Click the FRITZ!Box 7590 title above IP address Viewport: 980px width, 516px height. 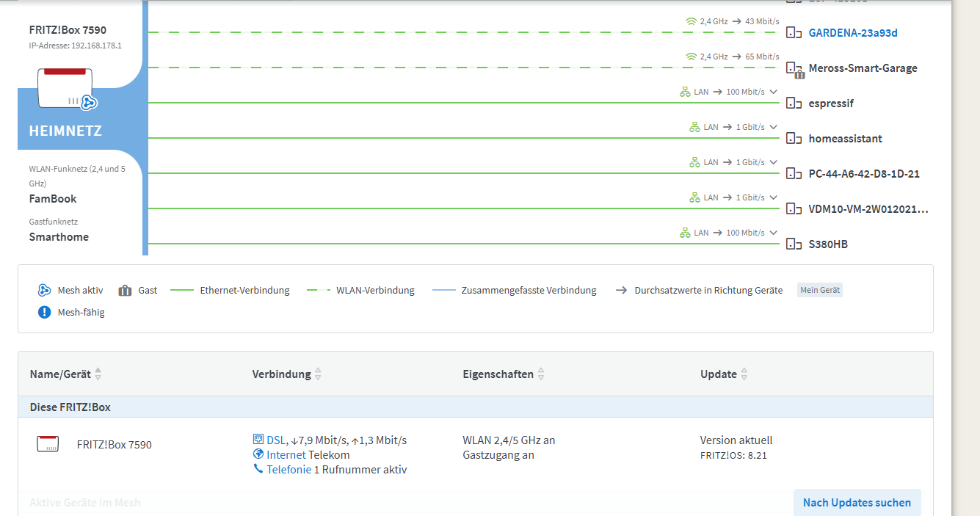pos(68,30)
